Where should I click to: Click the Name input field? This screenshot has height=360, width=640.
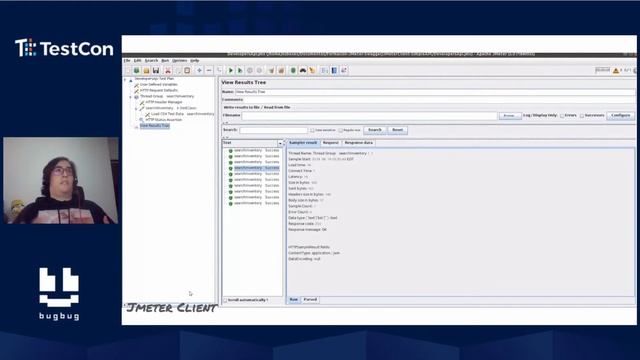(x=435, y=92)
